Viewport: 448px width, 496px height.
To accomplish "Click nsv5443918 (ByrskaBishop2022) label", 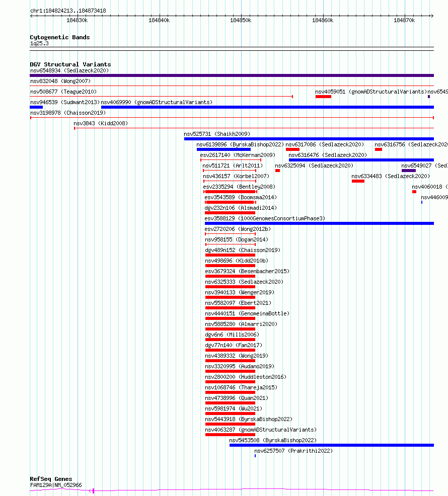I will (x=249, y=420).
